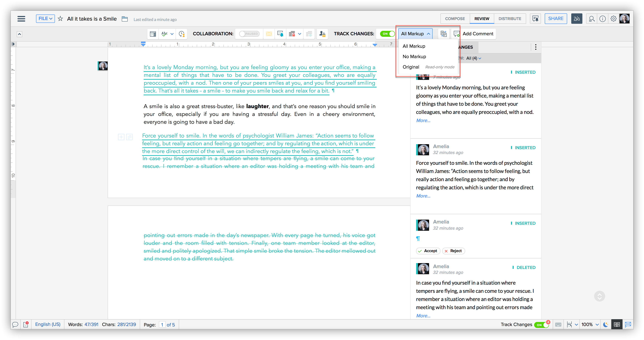
Task: Turn off Track Changes toolbar toggle
Action: 387,34
